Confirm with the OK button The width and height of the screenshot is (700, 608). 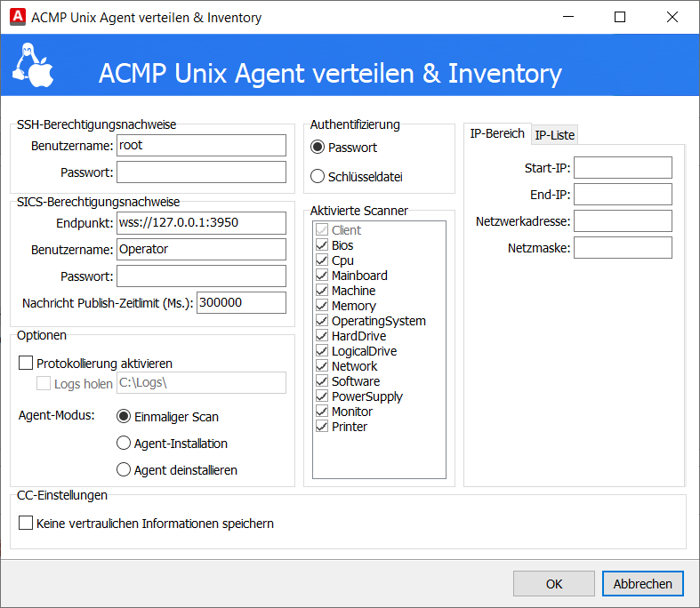tap(554, 583)
